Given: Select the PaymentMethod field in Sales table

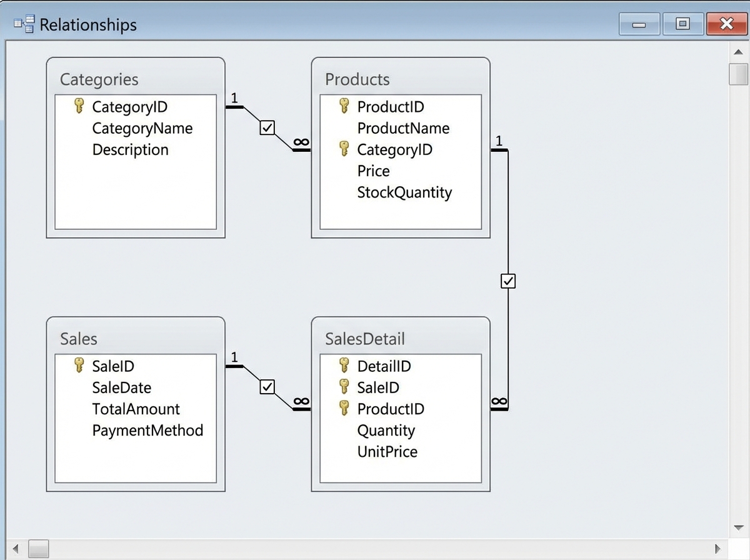Looking at the screenshot, I should (x=147, y=430).
